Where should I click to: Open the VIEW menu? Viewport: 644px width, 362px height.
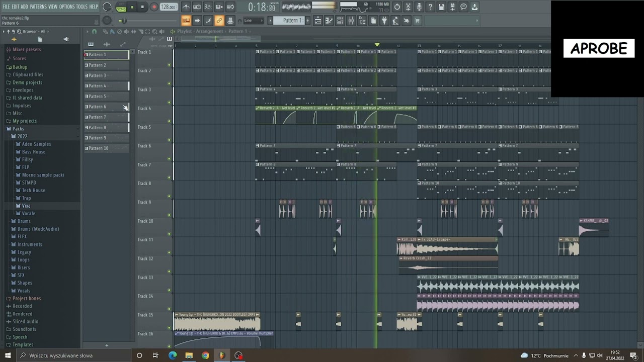[53, 7]
